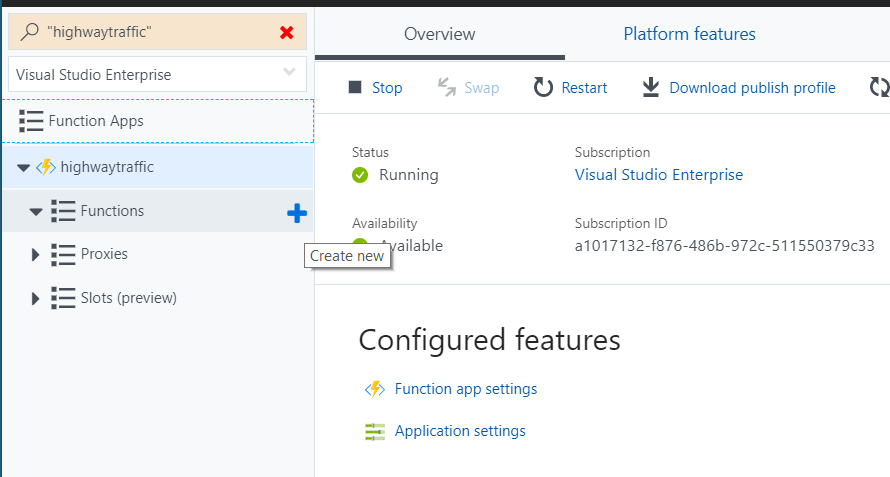890x477 pixels.
Task: Expand the Slots (preview) node arrow
Action: (35, 298)
